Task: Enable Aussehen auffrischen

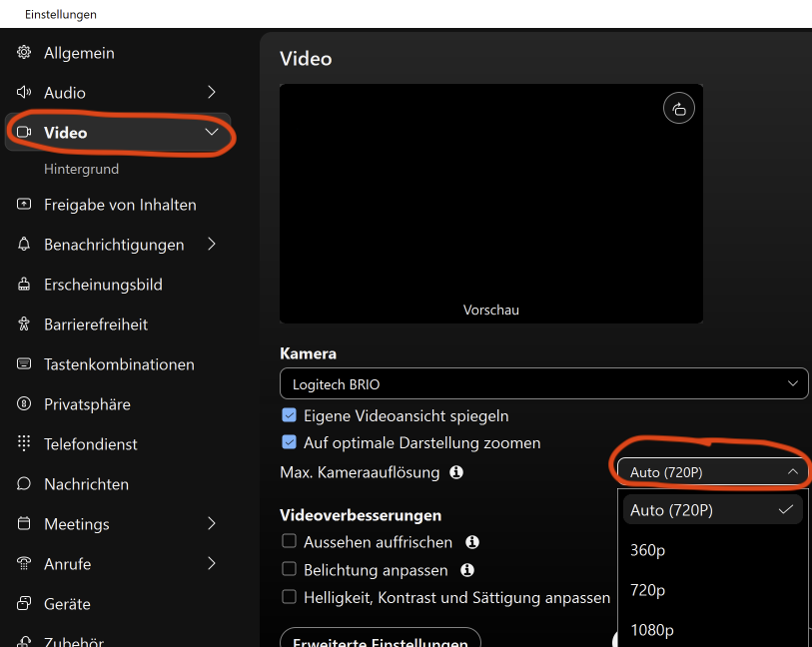Action: 290,542
